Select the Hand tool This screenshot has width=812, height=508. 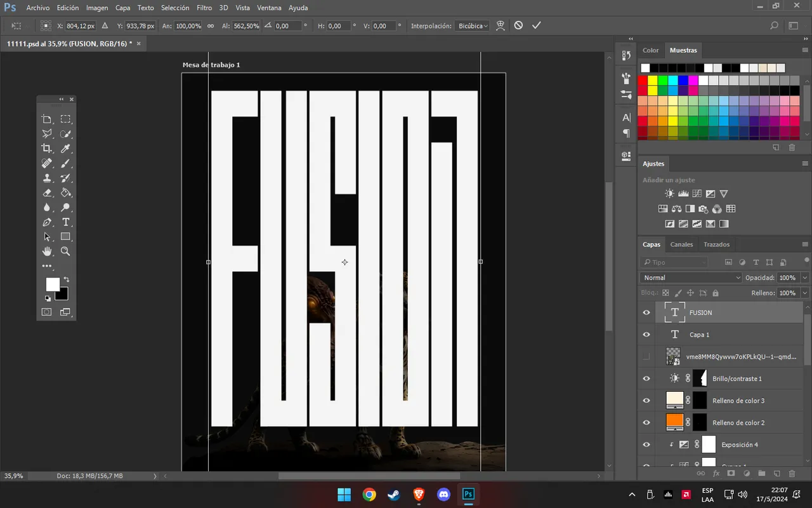tap(47, 251)
